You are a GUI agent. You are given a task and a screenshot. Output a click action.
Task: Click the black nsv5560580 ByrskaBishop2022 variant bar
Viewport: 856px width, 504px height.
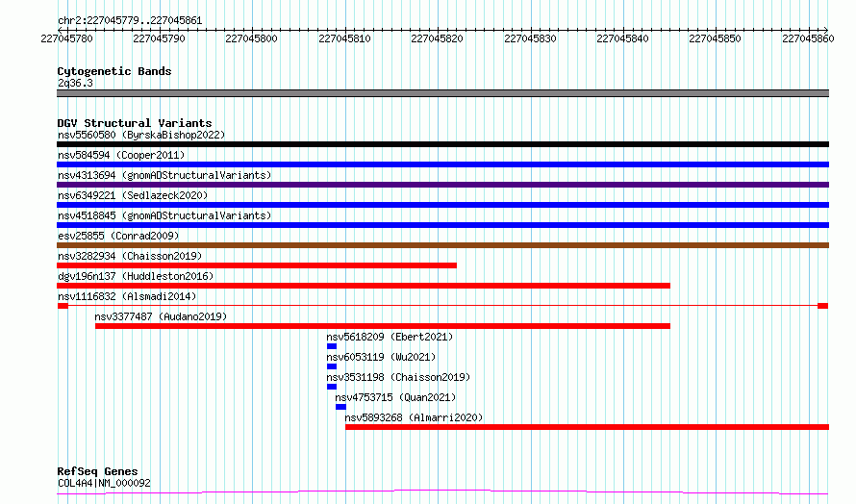point(442,144)
